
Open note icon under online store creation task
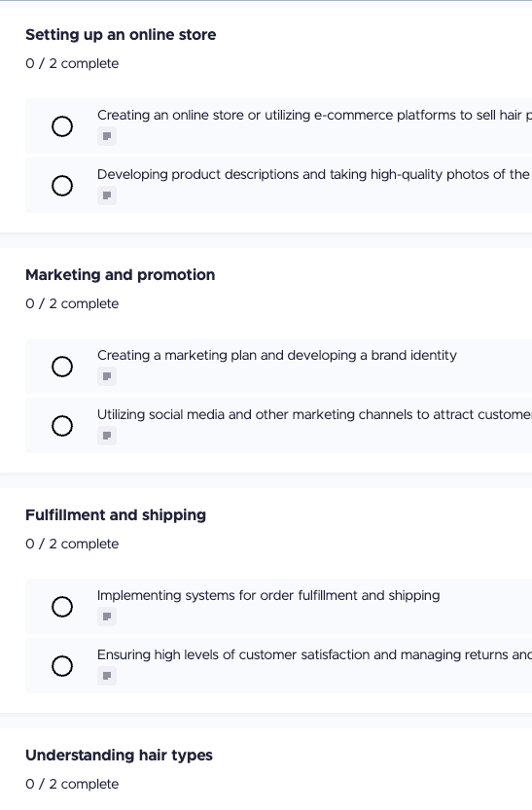tap(107, 136)
